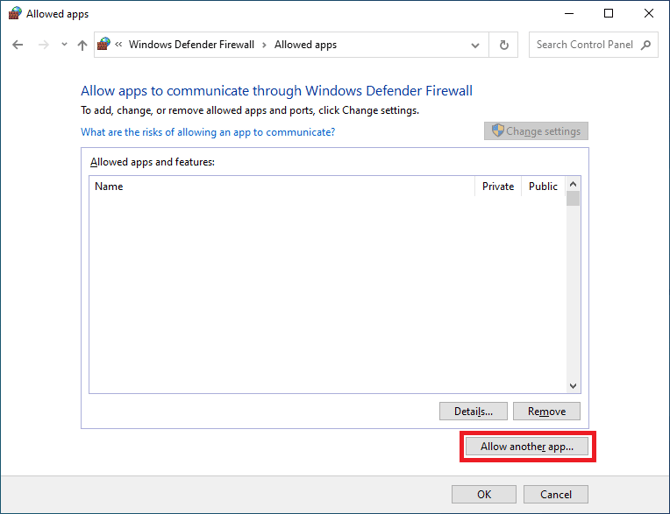
Task: Open Details for selected app
Action: click(x=473, y=411)
